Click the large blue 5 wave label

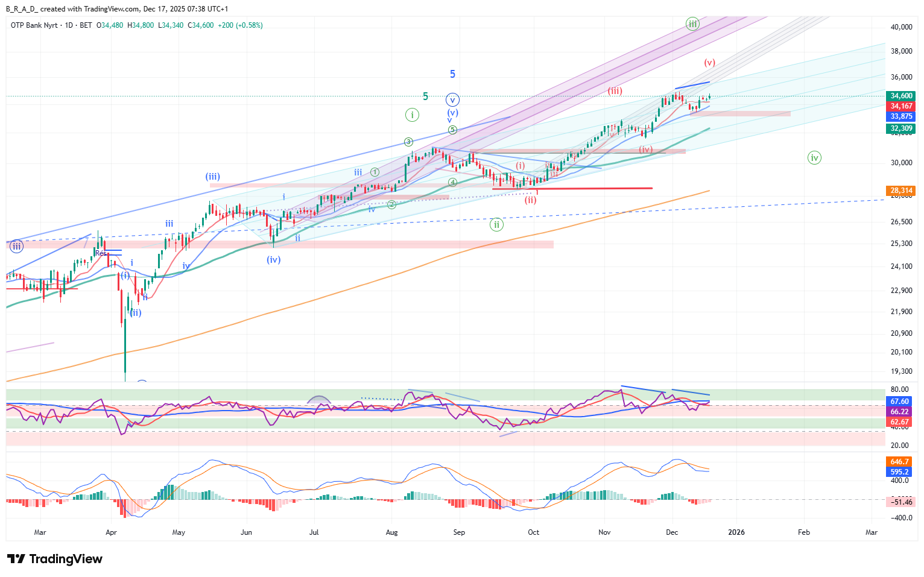pos(452,74)
